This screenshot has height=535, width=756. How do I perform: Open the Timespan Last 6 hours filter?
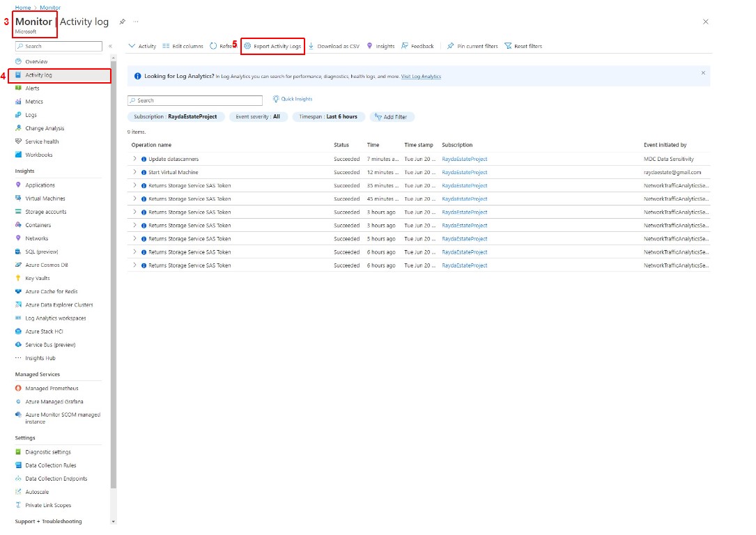tap(328, 116)
